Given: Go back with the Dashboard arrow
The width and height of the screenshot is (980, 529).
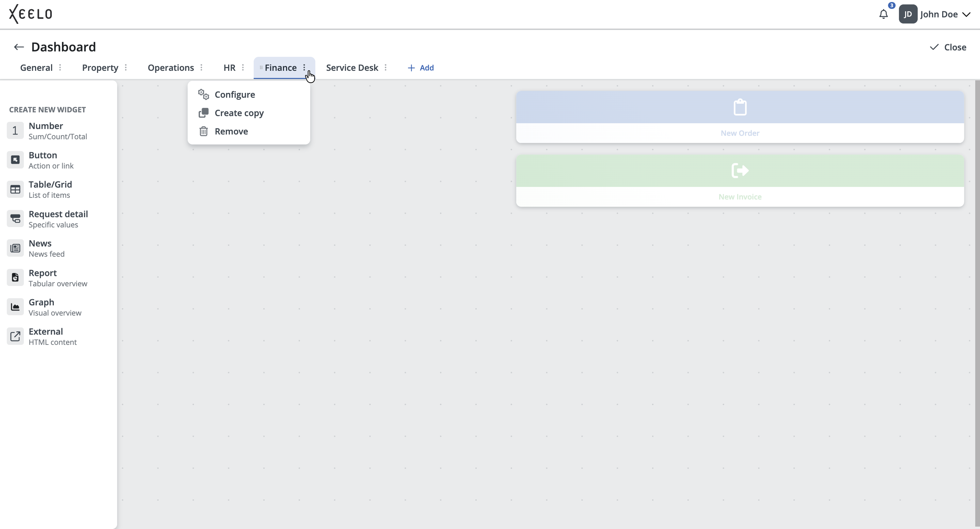Looking at the screenshot, I should (19, 47).
